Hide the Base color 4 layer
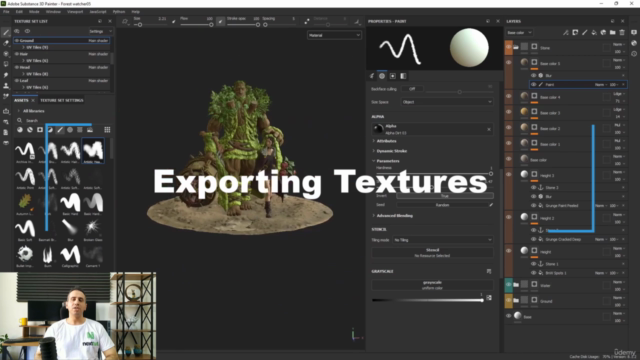640x360 pixels. click(x=509, y=96)
